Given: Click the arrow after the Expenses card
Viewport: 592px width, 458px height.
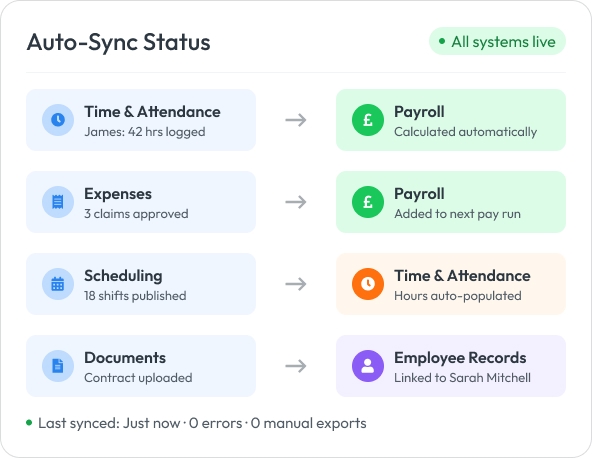Looking at the screenshot, I should 296,202.
